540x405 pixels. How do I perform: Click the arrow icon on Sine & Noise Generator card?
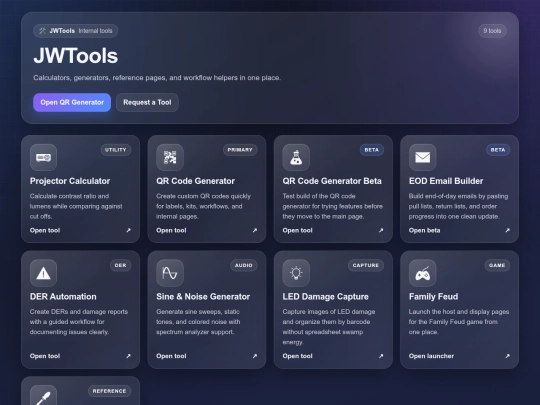click(x=255, y=356)
